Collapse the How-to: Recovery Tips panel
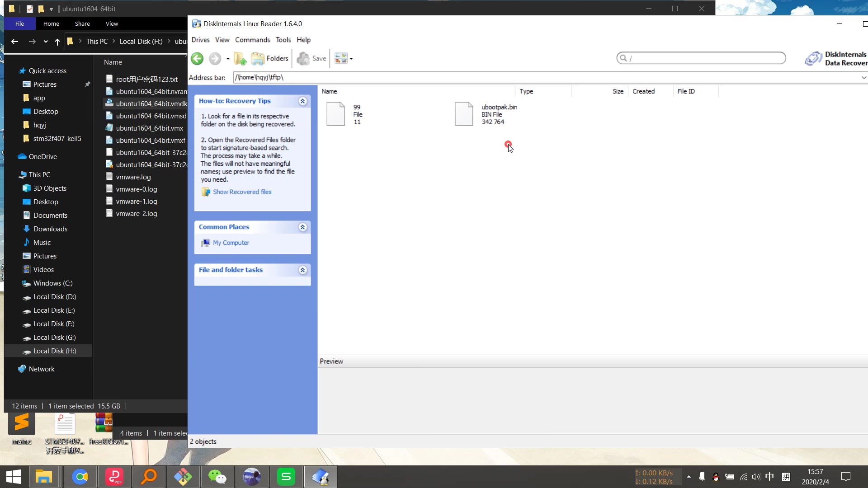868x488 pixels. (x=302, y=101)
